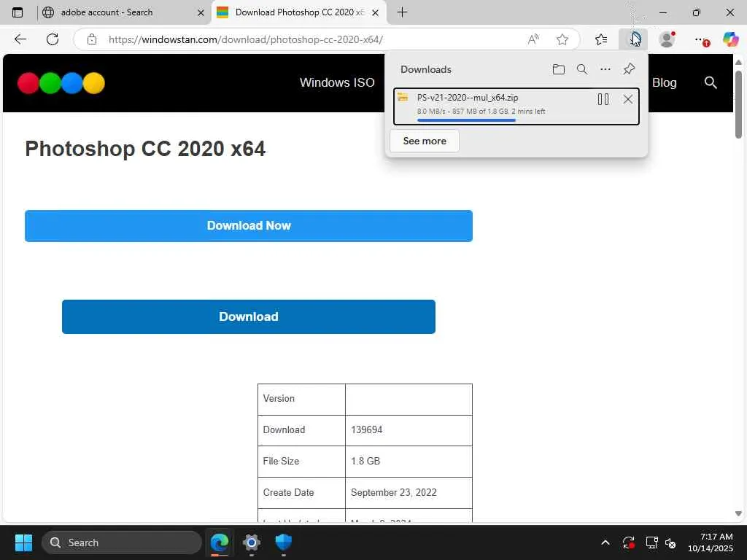Select the Version table cell
Viewport: 747px width, 560px height.
click(x=301, y=399)
